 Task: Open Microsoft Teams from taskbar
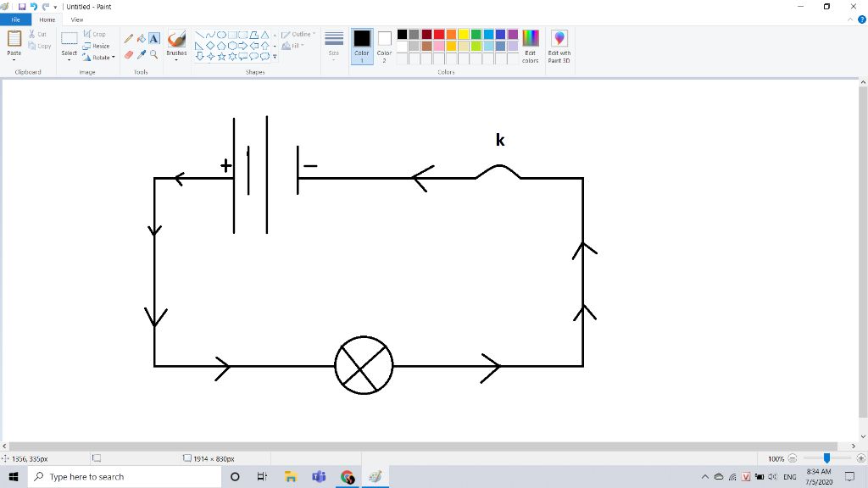(319, 476)
